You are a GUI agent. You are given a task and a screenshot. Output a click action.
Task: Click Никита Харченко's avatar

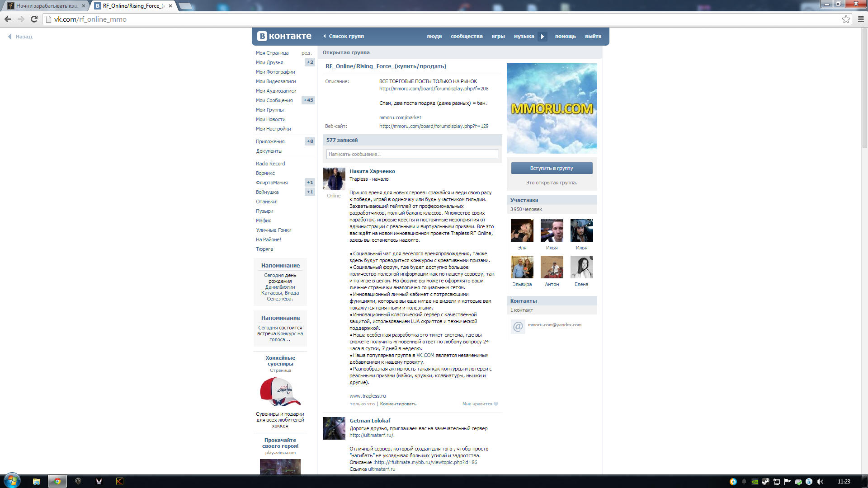pyautogui.click(x=334, y=179)
